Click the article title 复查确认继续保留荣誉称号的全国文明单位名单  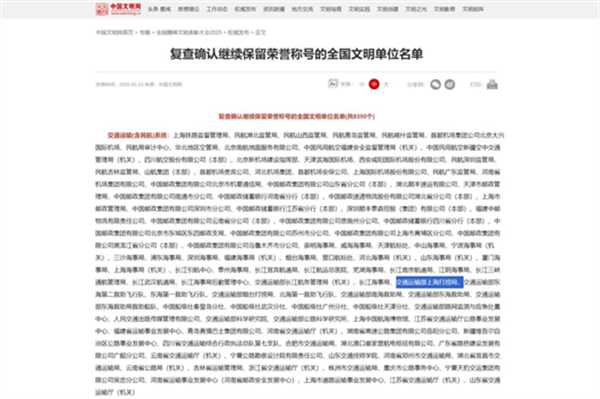(x=297, y=54)
